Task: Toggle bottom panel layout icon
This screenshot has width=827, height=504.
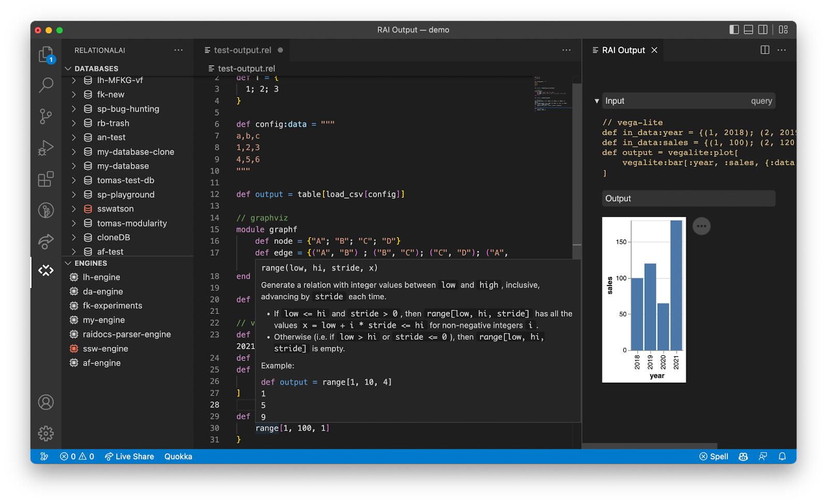Action: click(x=748, y=29)
